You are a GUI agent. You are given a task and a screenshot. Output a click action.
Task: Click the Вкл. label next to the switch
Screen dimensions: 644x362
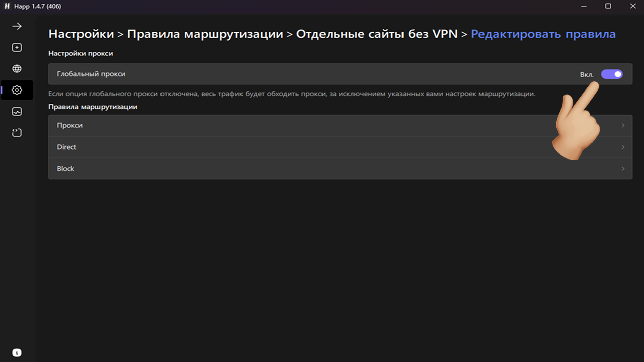pyautogui.click(x=587, y=74)
